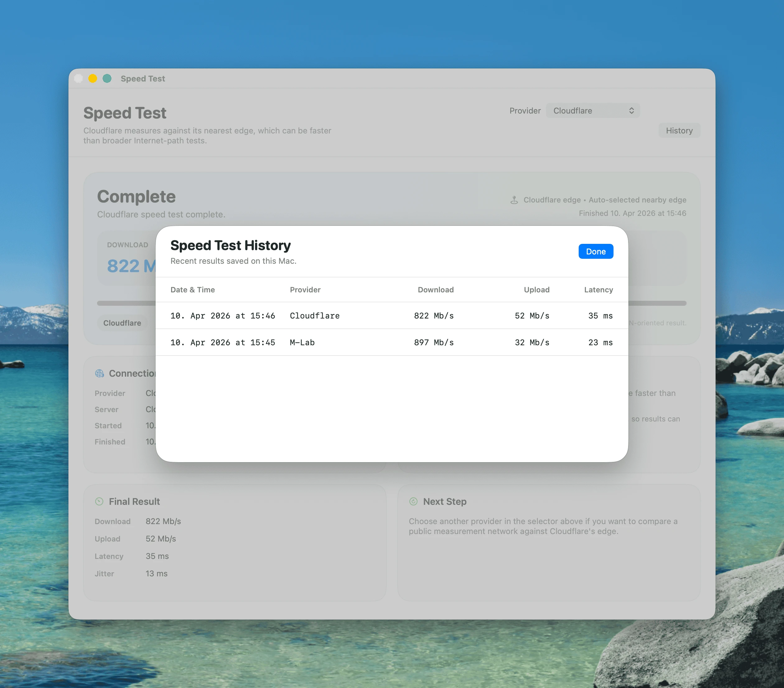Screen dimensions: 784x688
Task: Click the Cloudflare chip under the progress bar
Action: (122, 323)
